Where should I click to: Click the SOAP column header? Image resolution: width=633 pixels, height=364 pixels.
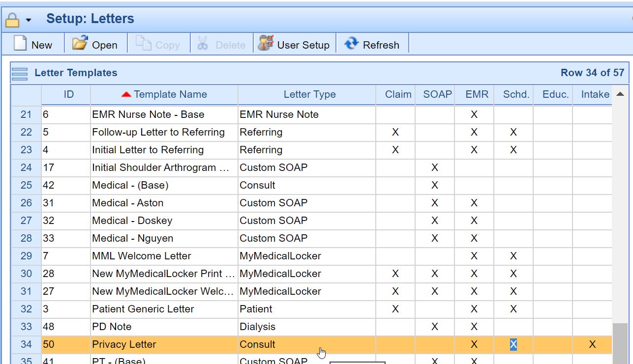coord(435,94)
